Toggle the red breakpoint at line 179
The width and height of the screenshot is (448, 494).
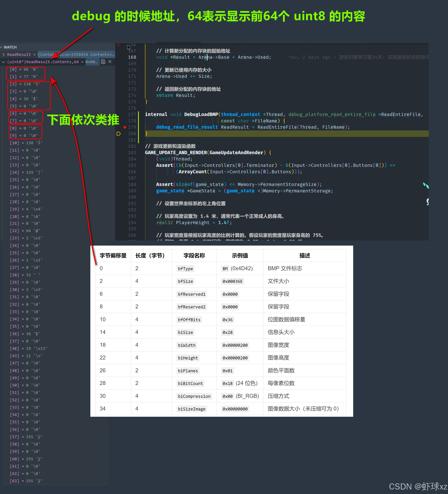(125, 127)
